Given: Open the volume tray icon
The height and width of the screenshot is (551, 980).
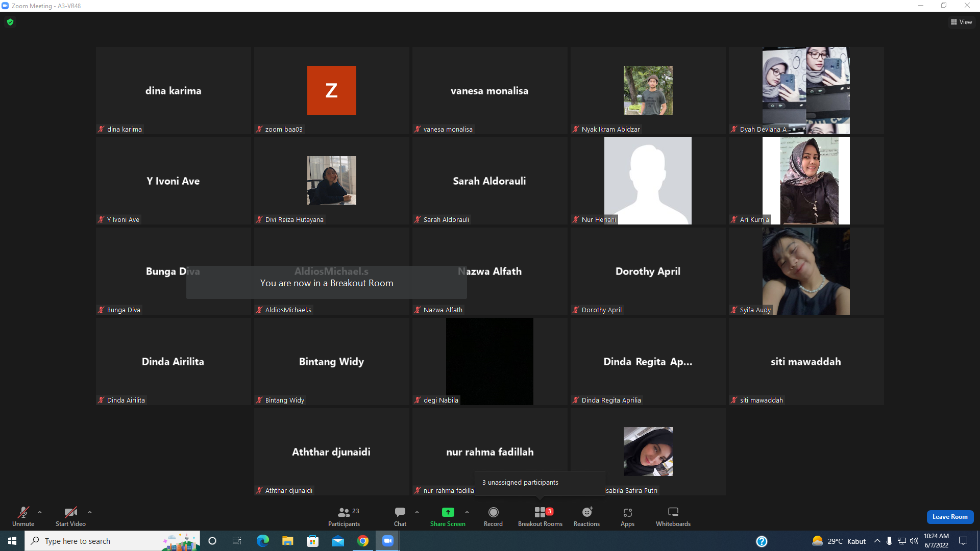Looking at the screenshot, I should click(914, 541).
